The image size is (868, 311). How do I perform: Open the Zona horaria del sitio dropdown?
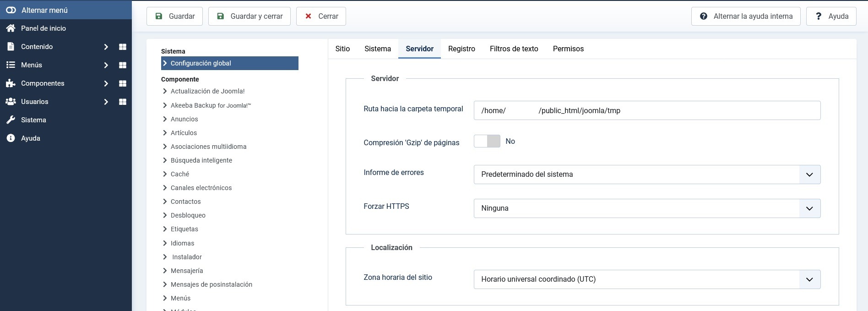coord(646,279)
